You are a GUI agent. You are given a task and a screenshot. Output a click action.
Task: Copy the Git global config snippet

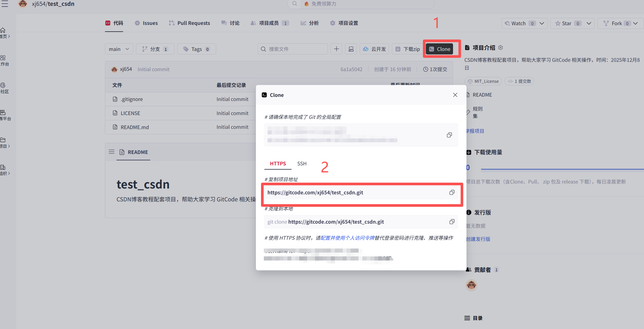pos(449,135)
